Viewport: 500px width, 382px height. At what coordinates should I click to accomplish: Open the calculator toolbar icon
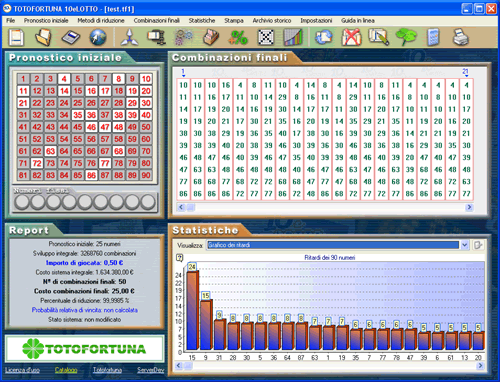[x=433, y=37]
